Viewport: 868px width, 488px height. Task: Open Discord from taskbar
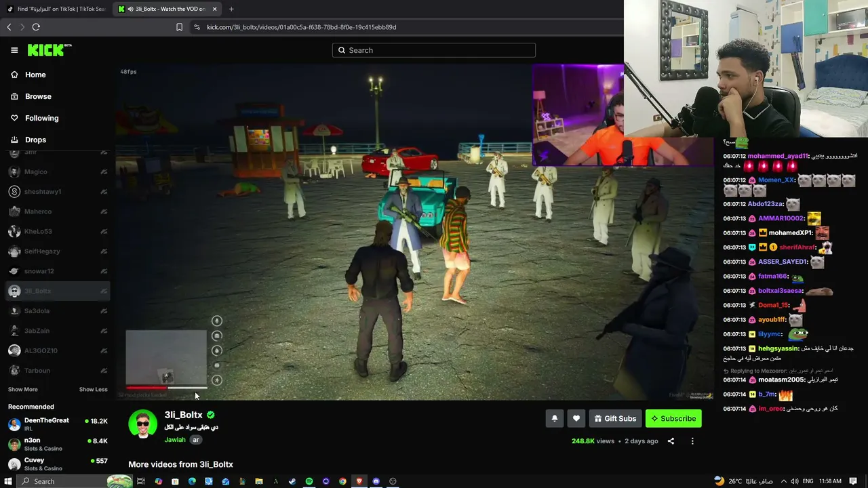376,481
